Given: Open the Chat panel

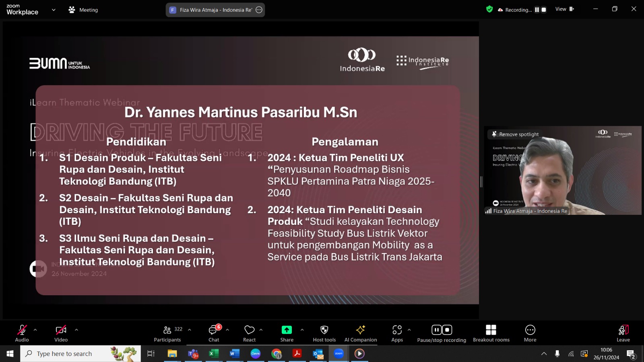Looking at the screenshot, I should point(214,333).
